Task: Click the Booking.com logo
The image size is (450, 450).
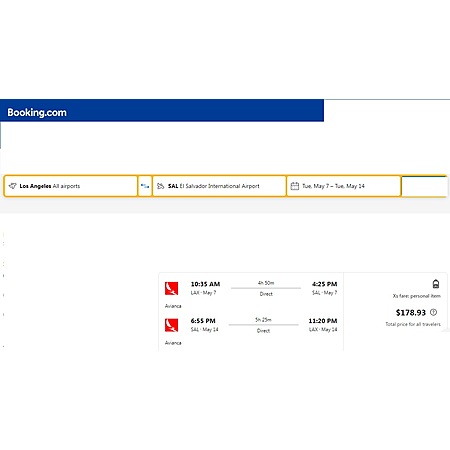Action: [37, 113]
